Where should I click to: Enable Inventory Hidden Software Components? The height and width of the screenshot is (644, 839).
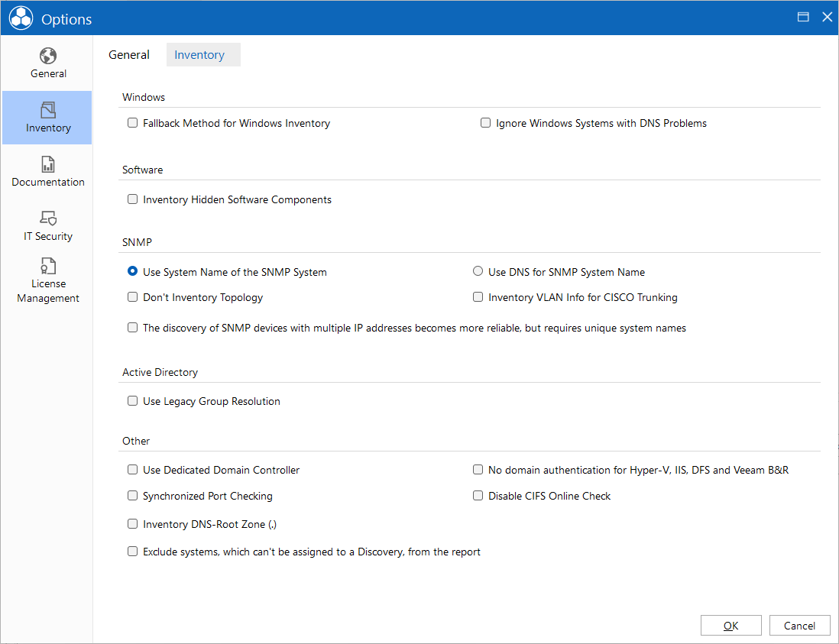pos(132,199)
